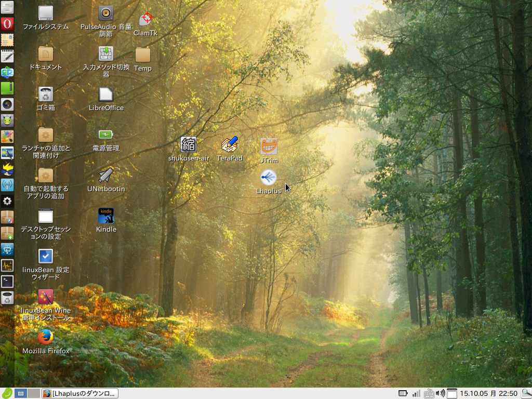Launch the paint splash app in left dock
This screenshot has height=399, width=532.
coord(7,137)
